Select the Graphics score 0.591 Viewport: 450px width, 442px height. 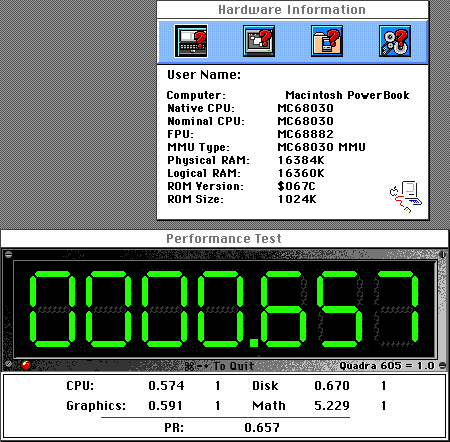[166, 406]
